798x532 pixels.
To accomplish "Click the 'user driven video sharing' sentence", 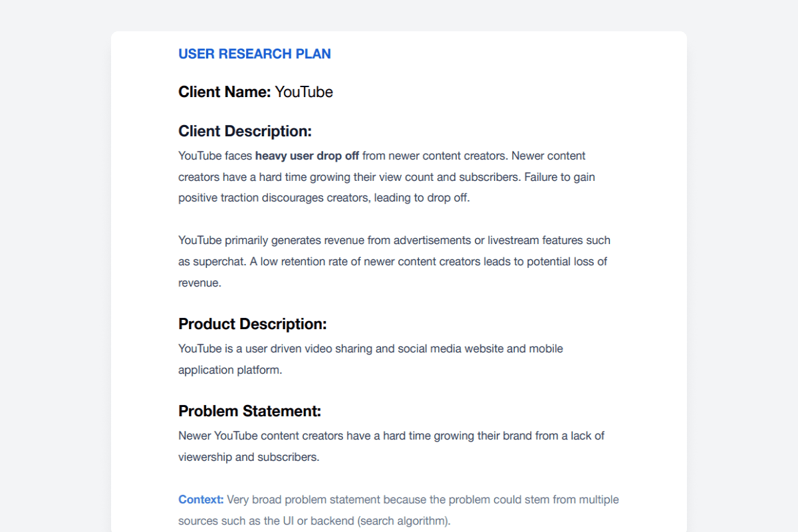I will click(x=370, y=348).
